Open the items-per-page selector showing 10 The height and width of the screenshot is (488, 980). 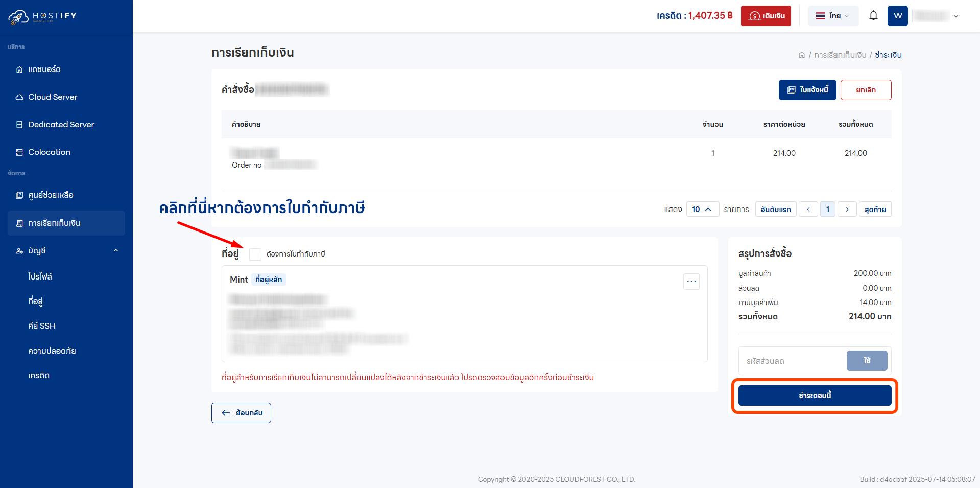[702, 209]
